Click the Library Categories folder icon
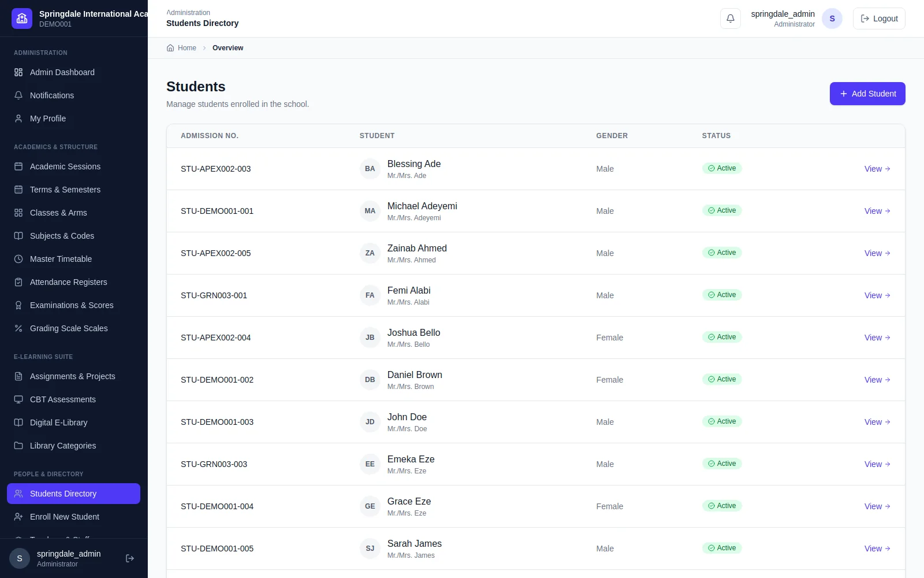924x578 pixels. coord(18,446)
